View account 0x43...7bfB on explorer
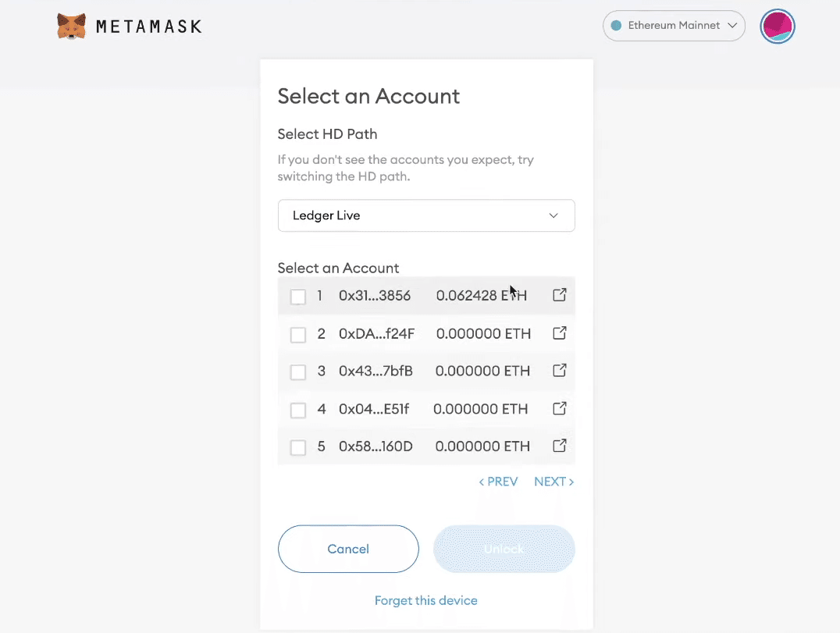The image size is (840, 633). coord(559,371)
